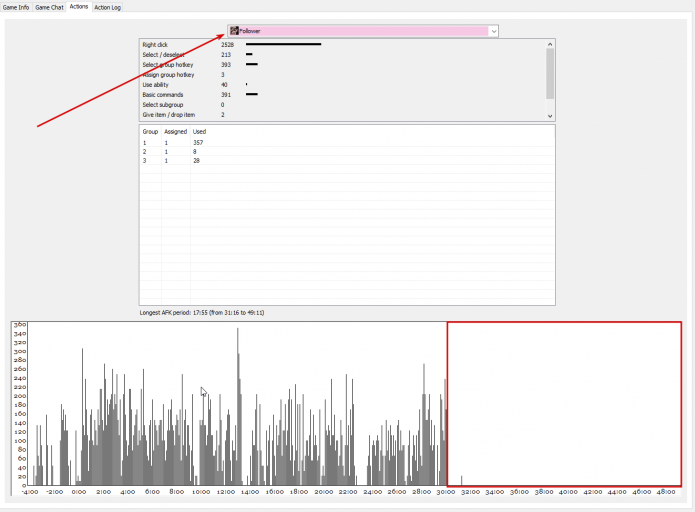Image resolution: width=695 pixels, height=512 pixels.
Task: Click the actions list vertical scrollbar thumb
Action: point(550,73)
